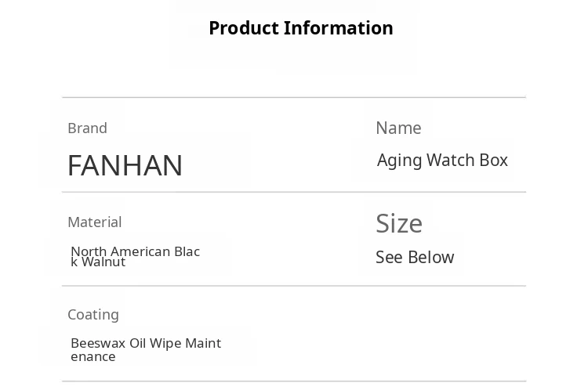Click the word Walnut in Material value

pos(104,262)
